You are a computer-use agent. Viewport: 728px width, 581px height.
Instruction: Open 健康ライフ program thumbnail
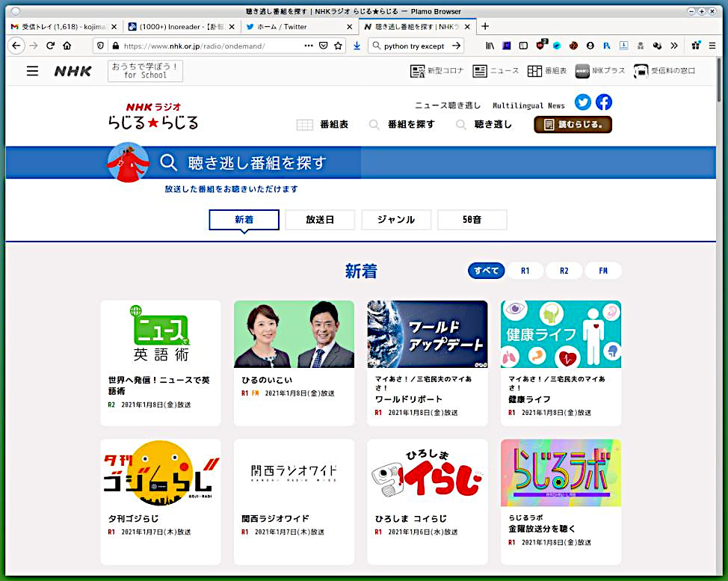561,334
